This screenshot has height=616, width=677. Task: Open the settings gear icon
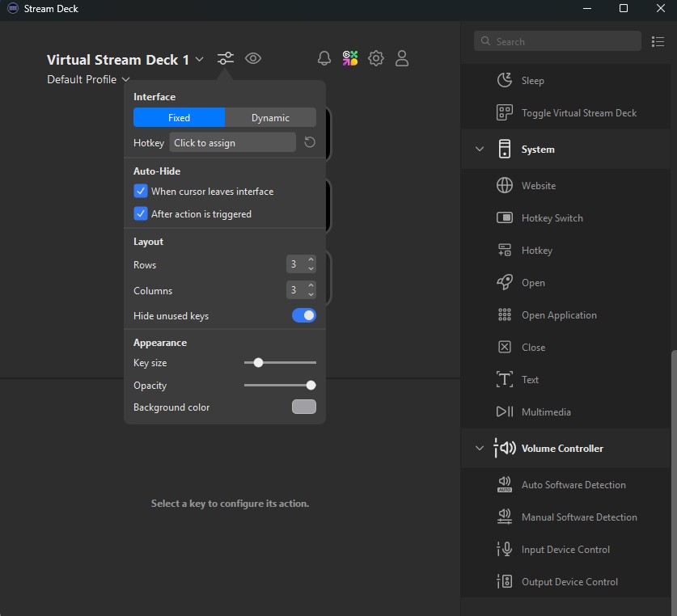tap(376, 58)
